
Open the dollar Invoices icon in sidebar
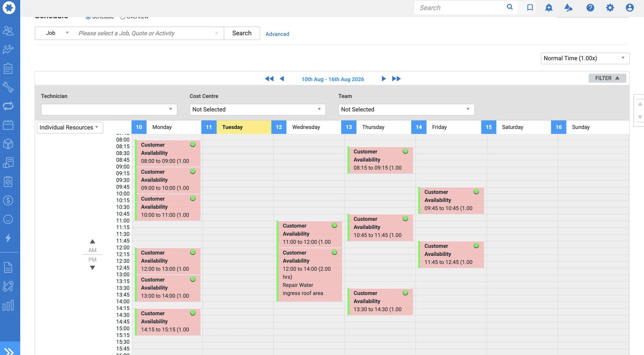click(8, 201)
